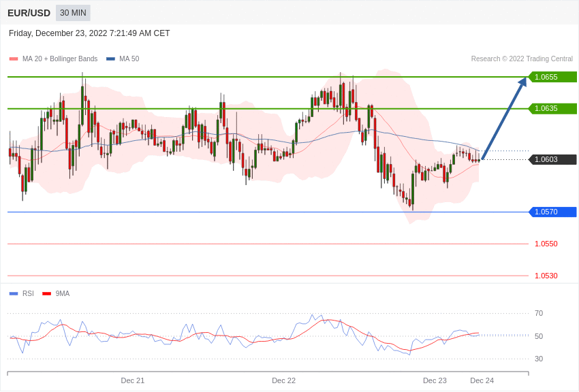The width and height of the screenshot is (579, 392).
Task: Click the 1.0603 current price tag
Action: coord(552,159)
